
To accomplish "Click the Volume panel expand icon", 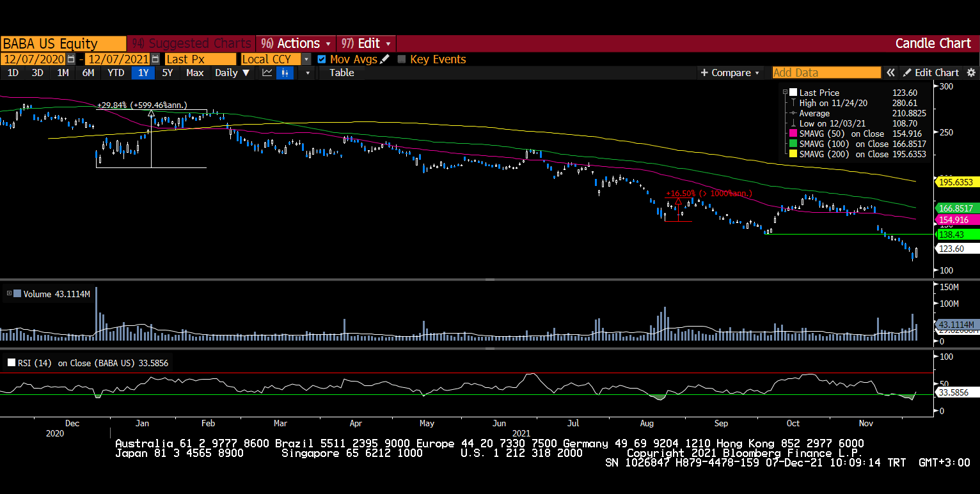I will [x=10, y=294].
